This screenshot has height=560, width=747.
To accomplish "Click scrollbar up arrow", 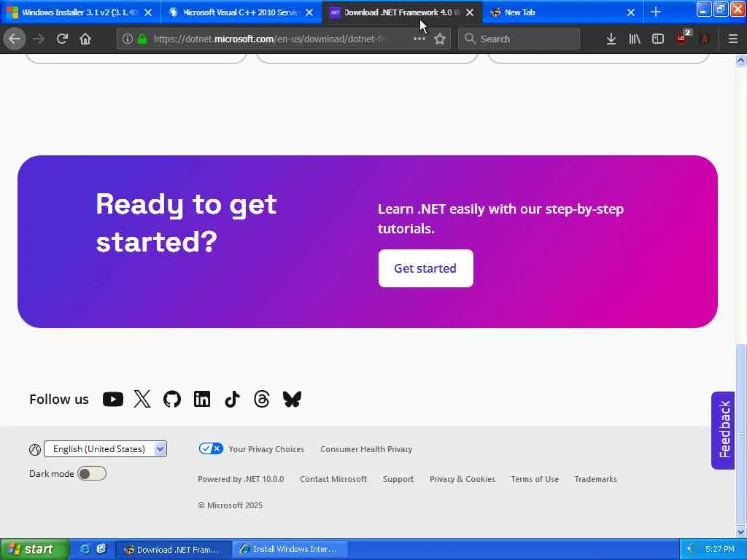I will (740, 60).
